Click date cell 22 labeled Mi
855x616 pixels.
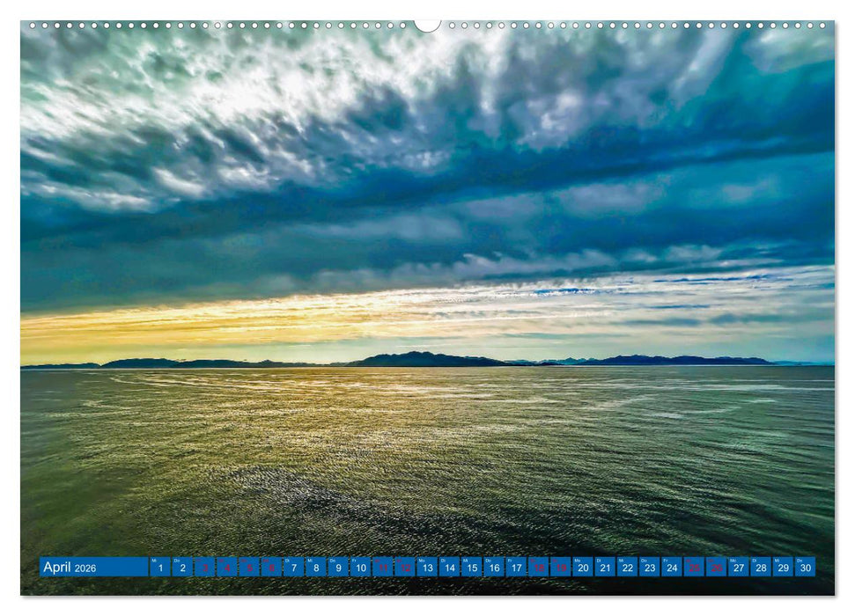point(627,567)
